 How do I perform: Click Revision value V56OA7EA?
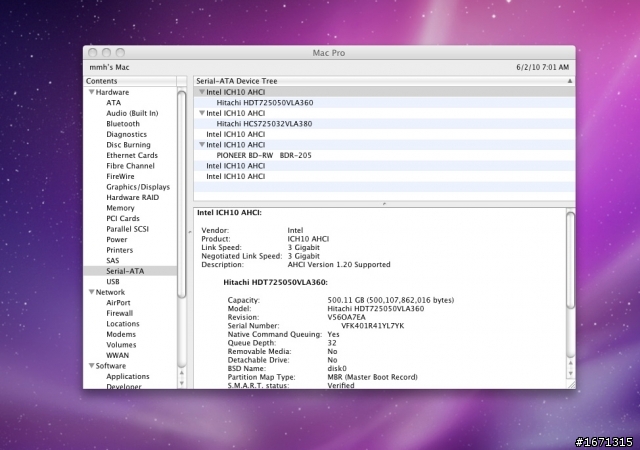347,317
